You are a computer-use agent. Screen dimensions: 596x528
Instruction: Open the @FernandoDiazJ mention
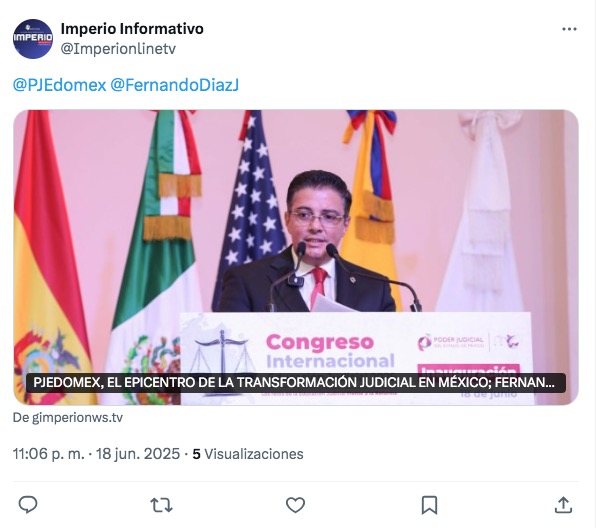click(174, 85)
